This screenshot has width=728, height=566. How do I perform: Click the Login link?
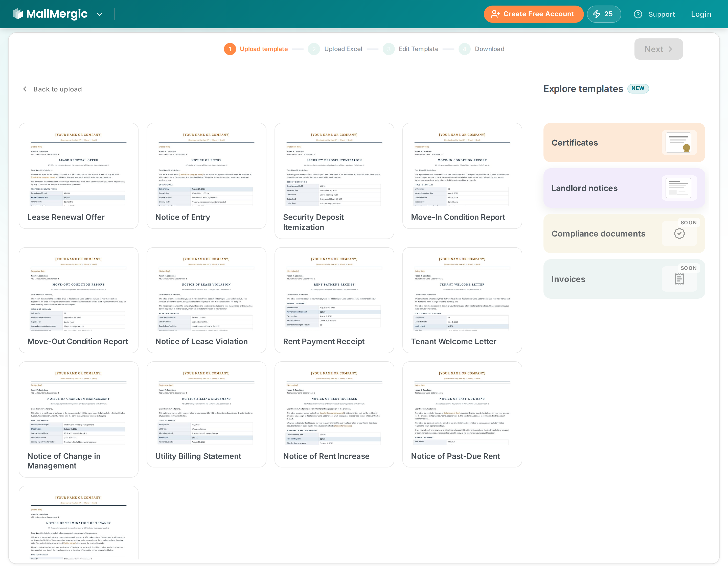701,14
